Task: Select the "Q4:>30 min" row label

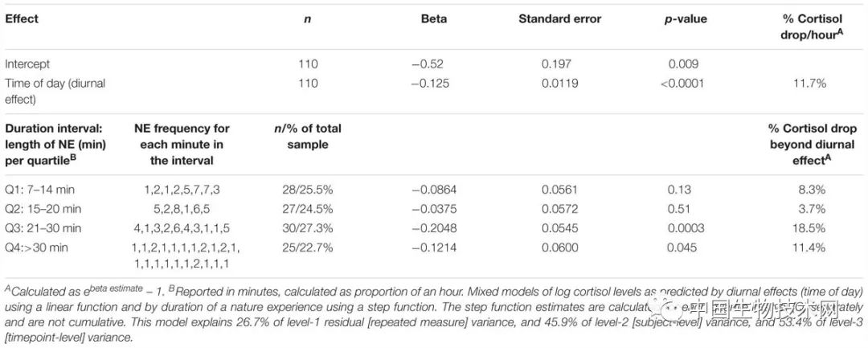Action: (36, 247)
